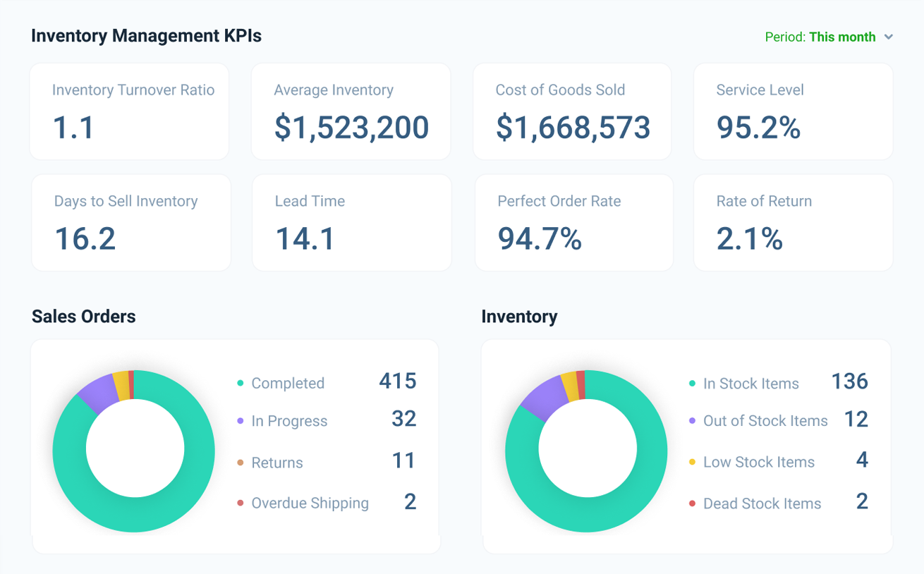Select the Perfect Order Rate card
The image size is (924, 574).
(574, 223)
